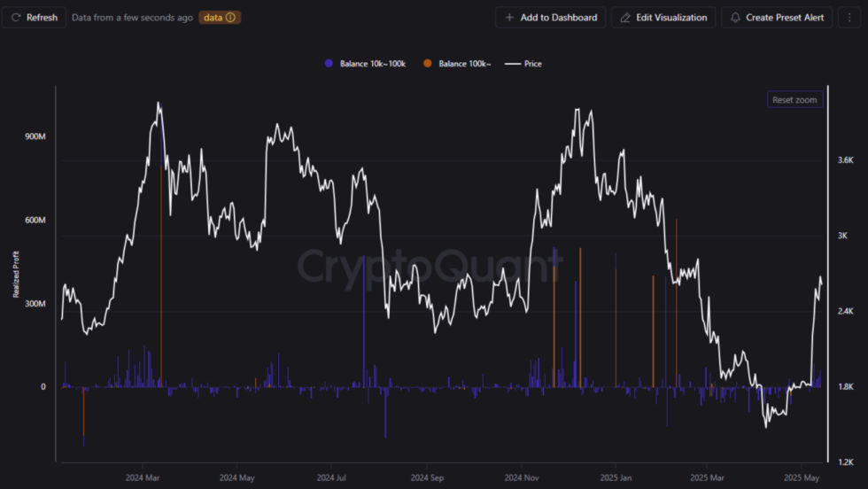Select Create Preset Alert label
868x489 pixels.
click(x=785, y=18)
